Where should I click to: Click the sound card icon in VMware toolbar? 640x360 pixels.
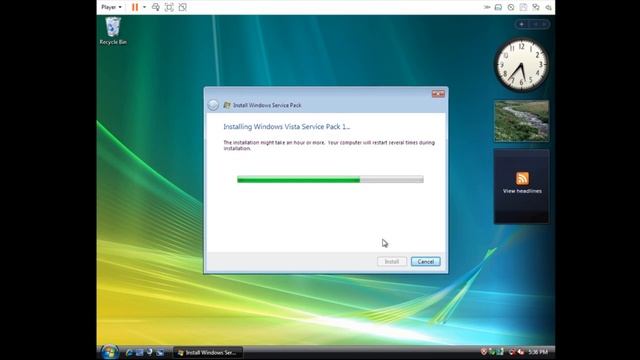[549, 7]
